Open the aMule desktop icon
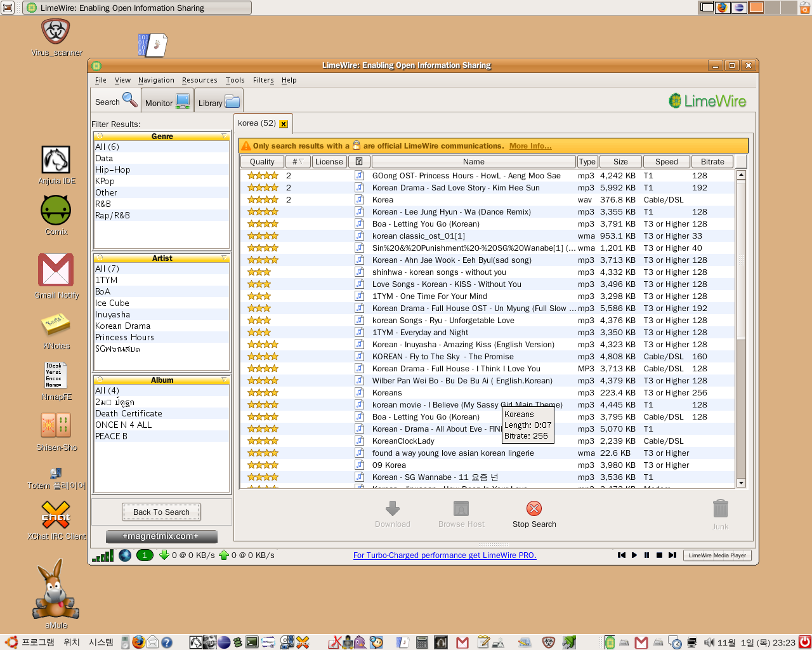 (x=56, y=594)
